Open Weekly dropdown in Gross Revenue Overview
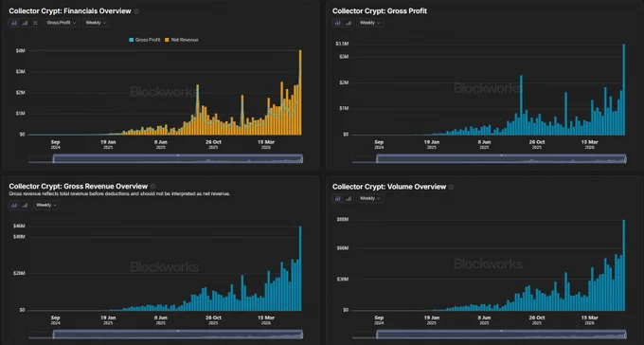Image resolution: width=644 pixels, height=345 pixels. pos(46,205)
